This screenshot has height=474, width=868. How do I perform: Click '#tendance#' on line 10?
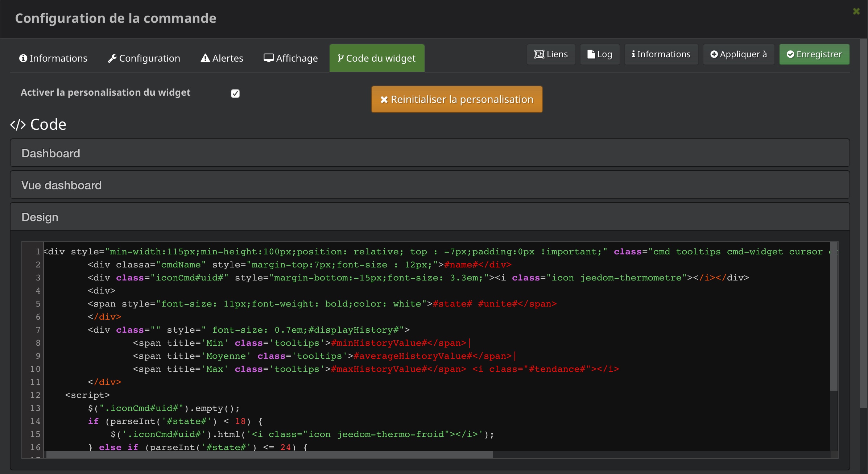point(557,369)
